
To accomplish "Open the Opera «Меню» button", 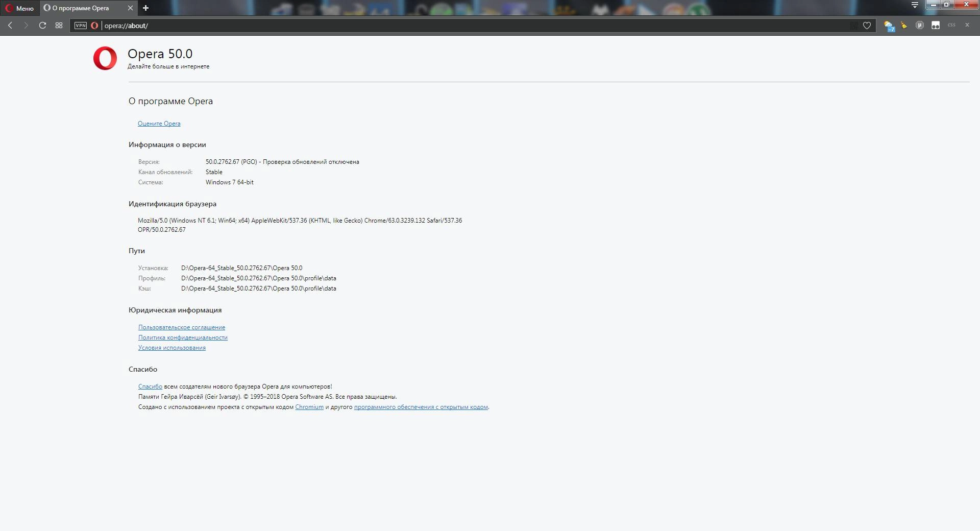I will (x=19, y=8).
